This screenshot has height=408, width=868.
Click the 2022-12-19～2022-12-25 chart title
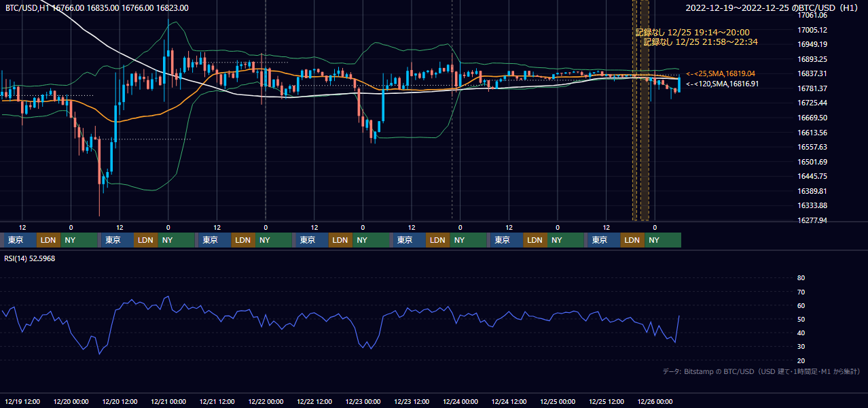[772, 8]
